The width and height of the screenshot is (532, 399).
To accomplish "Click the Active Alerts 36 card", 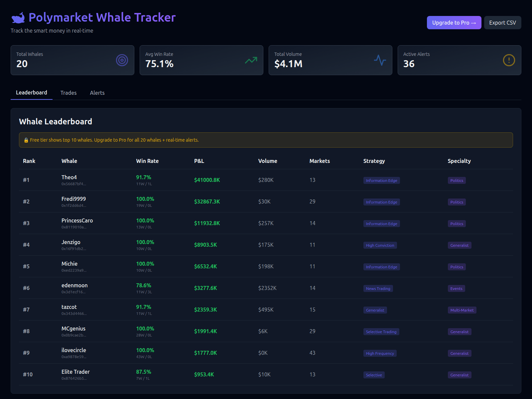I will click(460, 60).
